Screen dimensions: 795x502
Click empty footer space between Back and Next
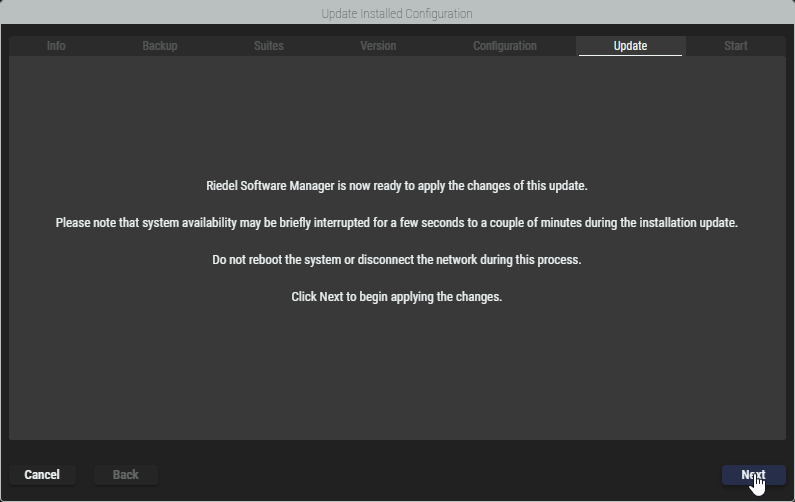pyautogui.click(x=440, y=475)
